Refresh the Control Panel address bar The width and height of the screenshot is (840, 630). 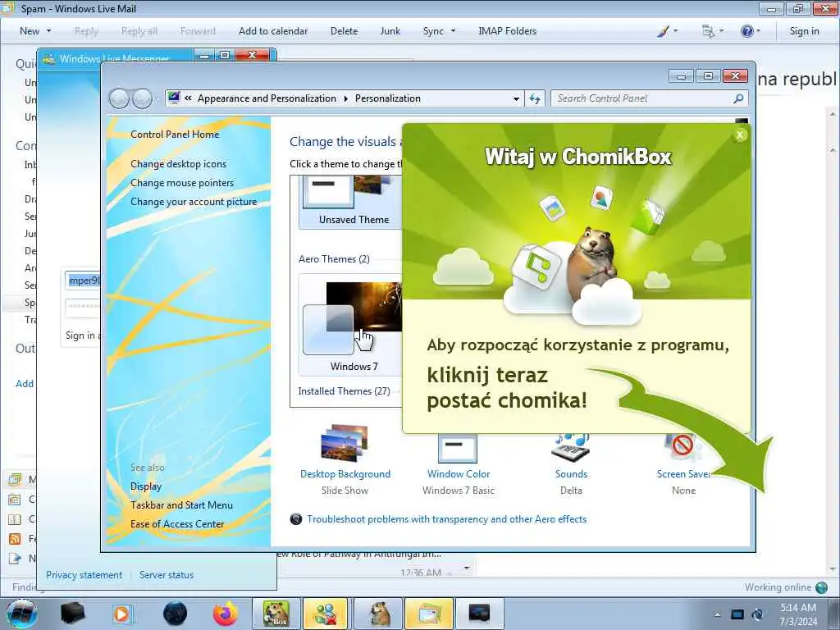pyautogui.click(x=535, y=98)
